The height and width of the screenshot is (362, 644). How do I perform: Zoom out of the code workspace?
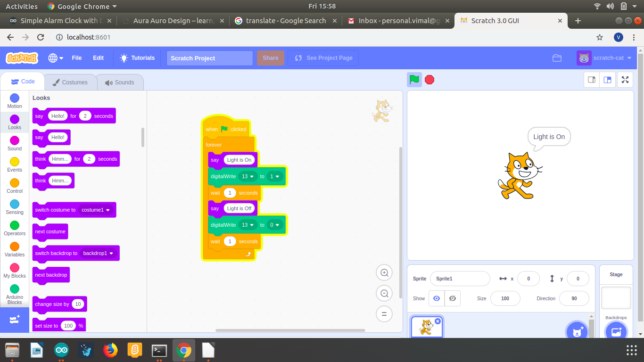click(x=384, y=293)
